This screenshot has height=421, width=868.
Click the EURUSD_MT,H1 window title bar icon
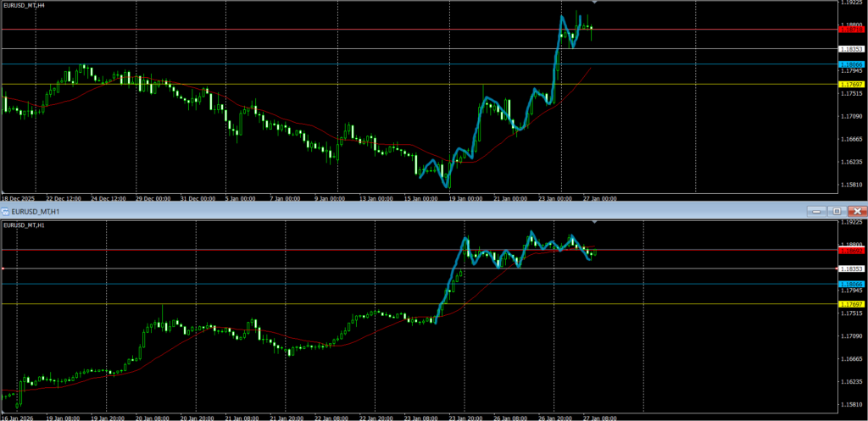(5, 211)
